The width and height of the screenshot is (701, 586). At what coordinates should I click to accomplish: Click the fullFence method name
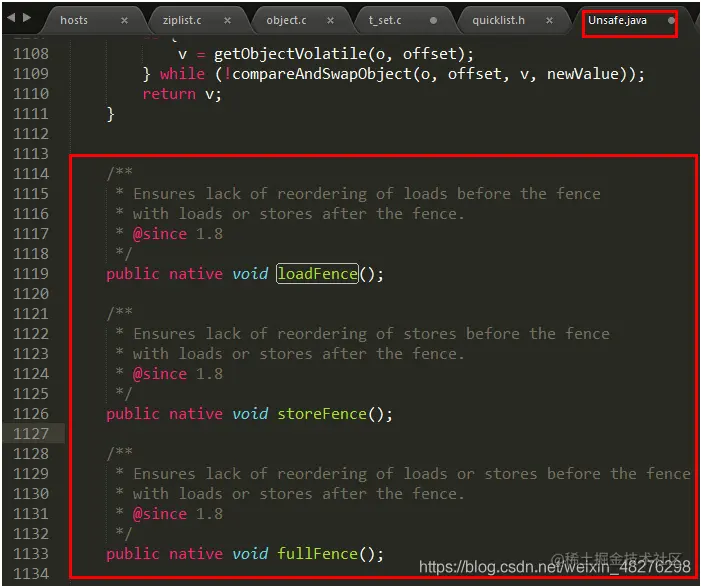[x=317, y=553]
